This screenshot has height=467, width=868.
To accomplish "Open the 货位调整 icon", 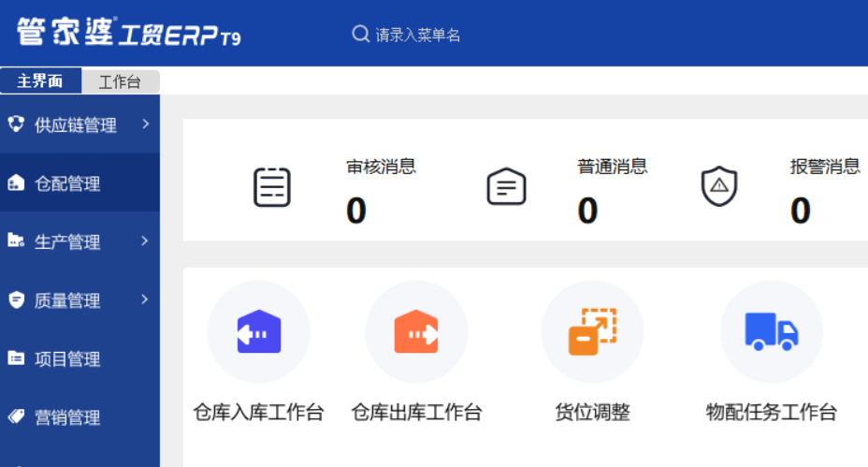I will point(592,331).
